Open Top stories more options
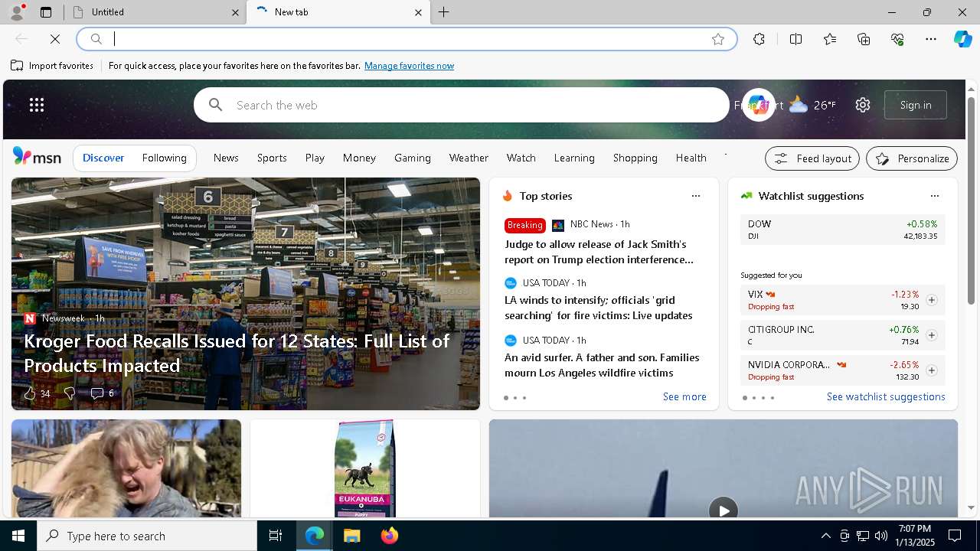This screenshot has width=980, height=551. click(696, 196)
